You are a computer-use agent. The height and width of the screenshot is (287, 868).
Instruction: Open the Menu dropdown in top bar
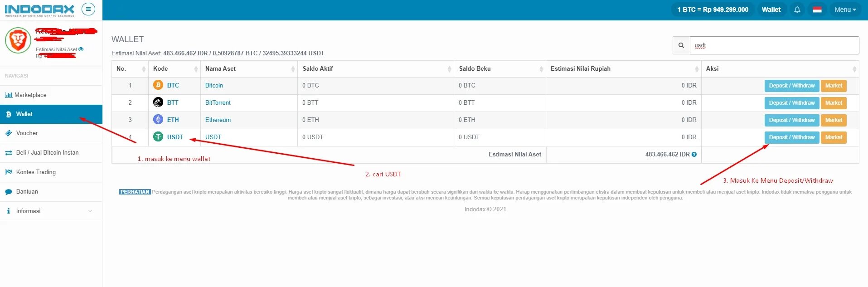click(845, 10)
